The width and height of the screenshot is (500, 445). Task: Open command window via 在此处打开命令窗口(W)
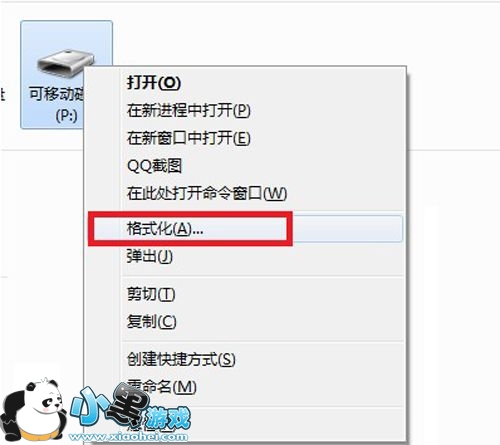(207, 193)
